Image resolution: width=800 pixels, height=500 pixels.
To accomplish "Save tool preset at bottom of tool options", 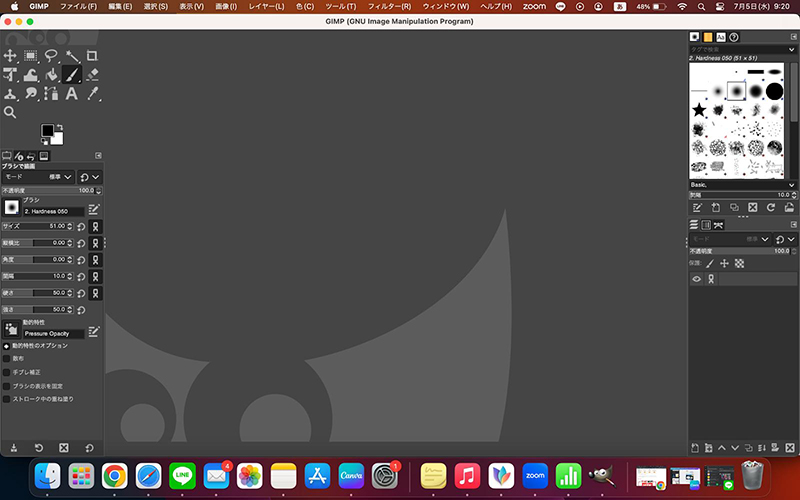I will [14, 447].
